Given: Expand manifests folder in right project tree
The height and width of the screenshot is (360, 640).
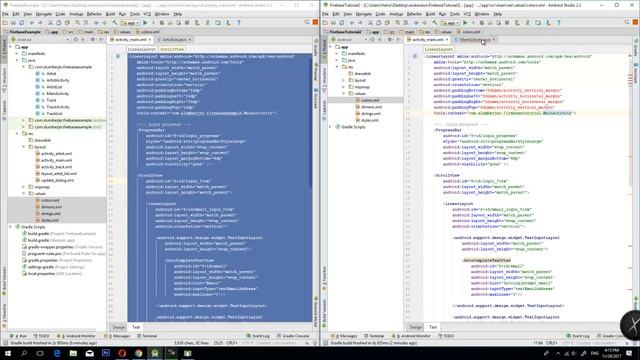Looking at the screenshot, I should 337,53.
